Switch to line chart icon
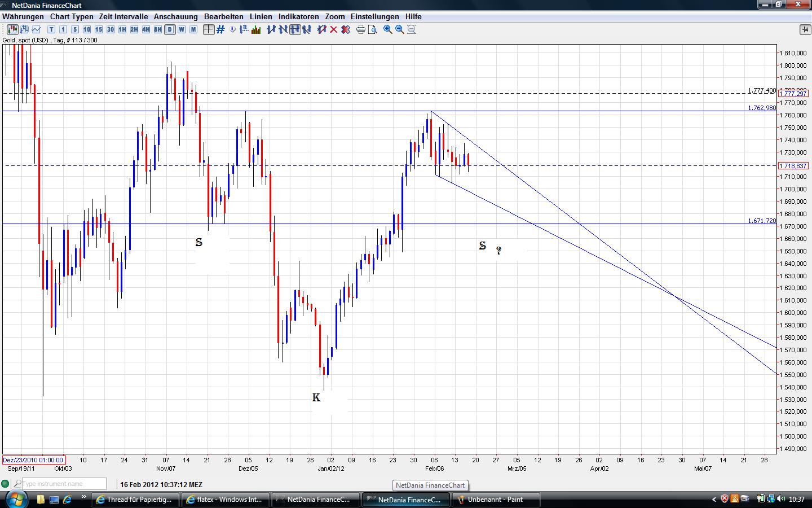812x508 pixels. [37, 29]
